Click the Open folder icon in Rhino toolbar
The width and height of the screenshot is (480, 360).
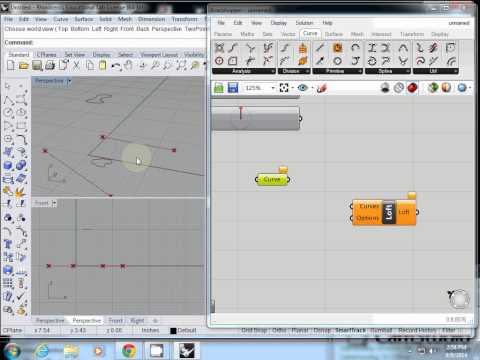click(x=24, y=66)
